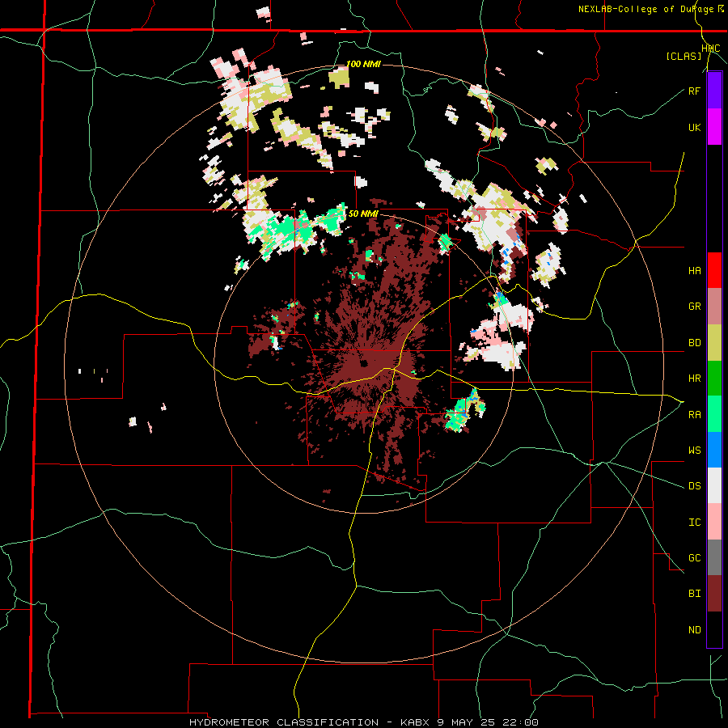The width and height of the screenshot is (728, 728).
Task: Click the 'BD' legend label
Action: point(694,343)
